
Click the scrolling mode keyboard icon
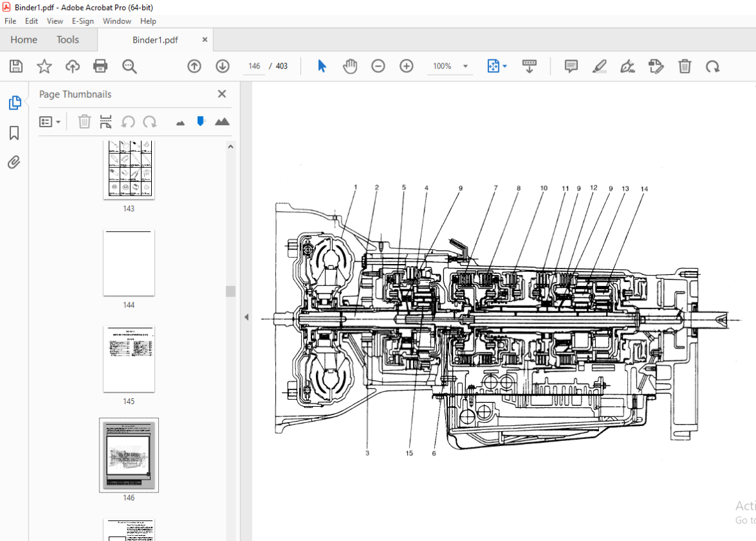tap(529, 66)
